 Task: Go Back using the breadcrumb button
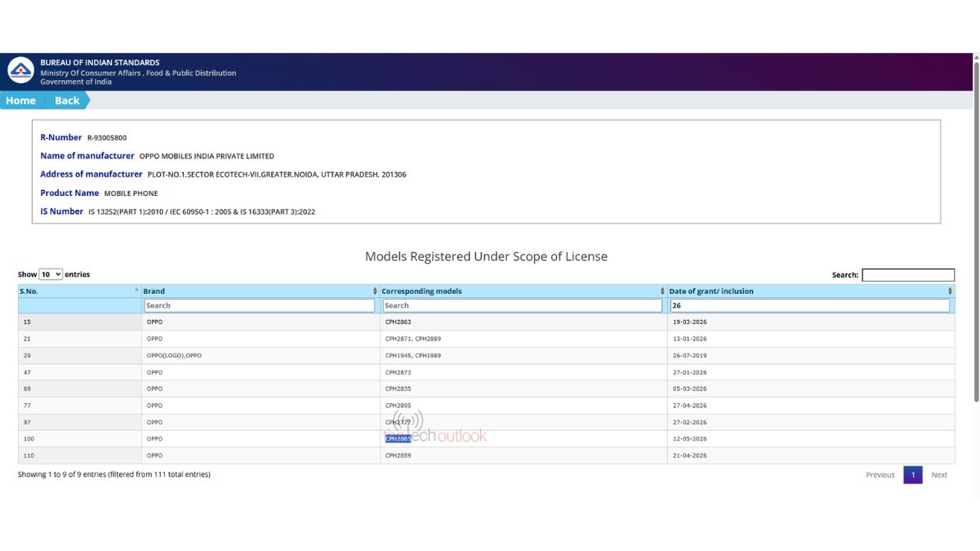click(x=67, y=100)
